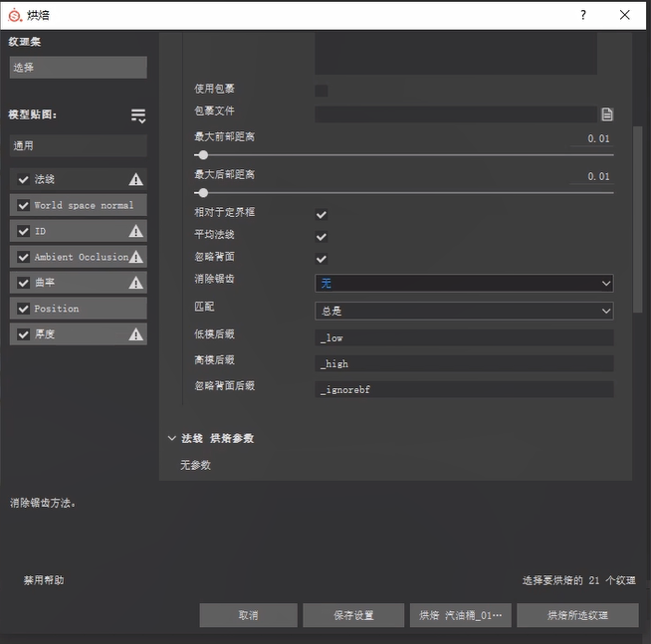The image size is (651, 644).
Task: Uncheck the 平均法线 option
Action: [x=322, y=237]
